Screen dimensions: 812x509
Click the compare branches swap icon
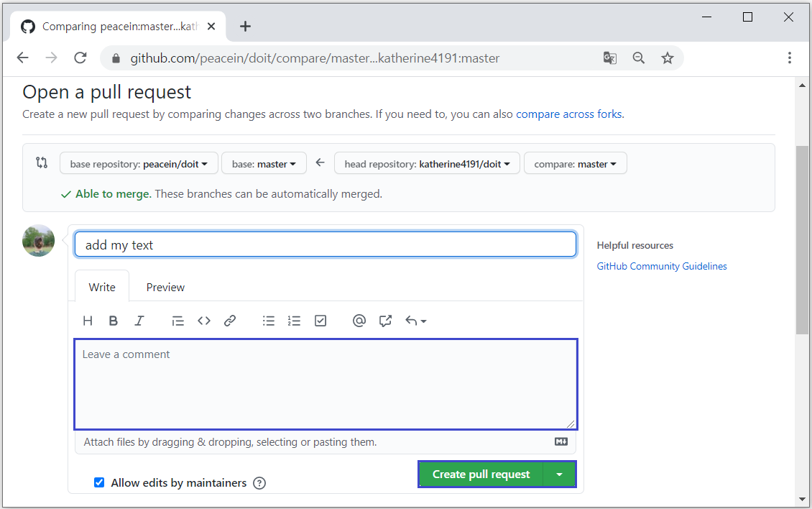pos(42,162)
